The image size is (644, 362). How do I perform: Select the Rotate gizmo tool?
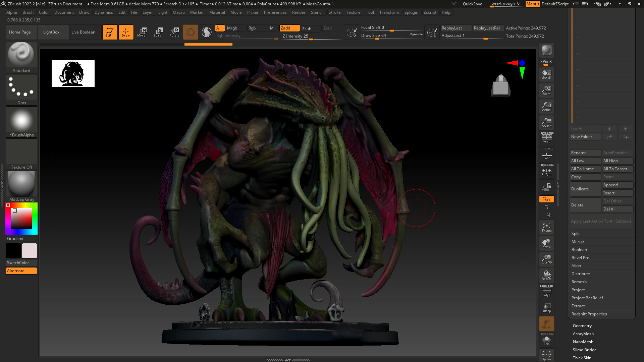[174, 32]
